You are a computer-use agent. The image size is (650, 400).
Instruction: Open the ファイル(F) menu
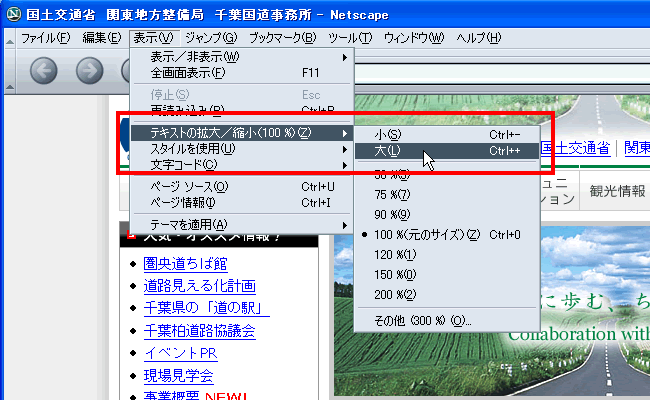pos(46,38)
